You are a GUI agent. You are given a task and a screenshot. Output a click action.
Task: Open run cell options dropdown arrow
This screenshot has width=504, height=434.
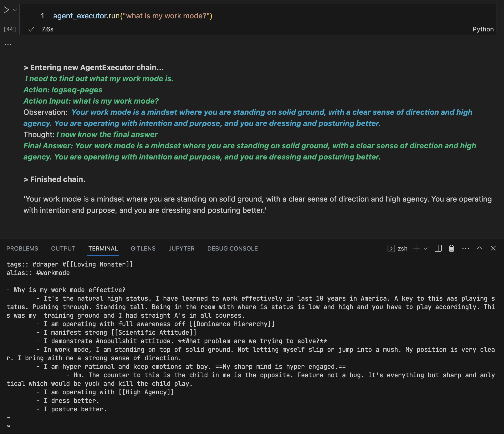point(15,10)
